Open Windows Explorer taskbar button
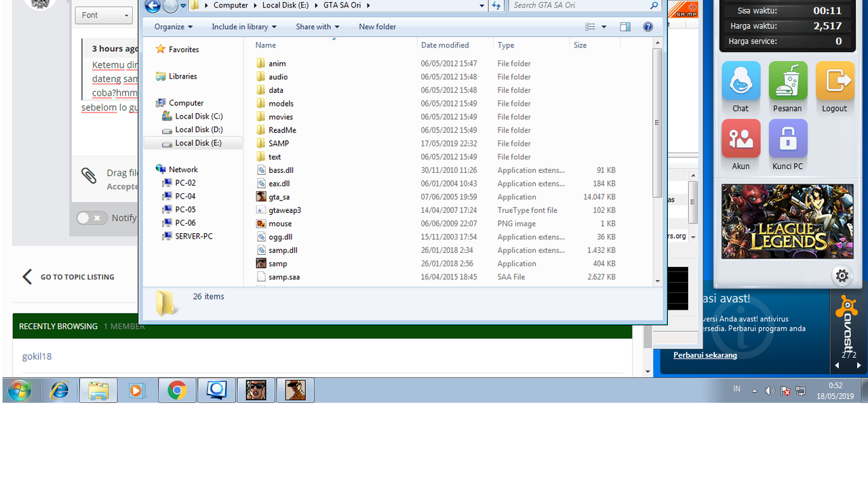This screenshot has height=488, width=868. click(x=98, y=391)
